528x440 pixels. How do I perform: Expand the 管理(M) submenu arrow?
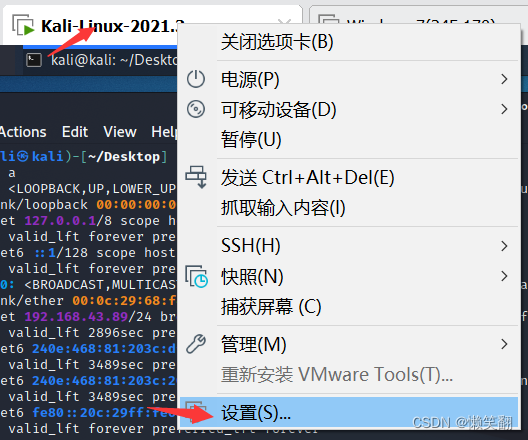coord(504,344)
